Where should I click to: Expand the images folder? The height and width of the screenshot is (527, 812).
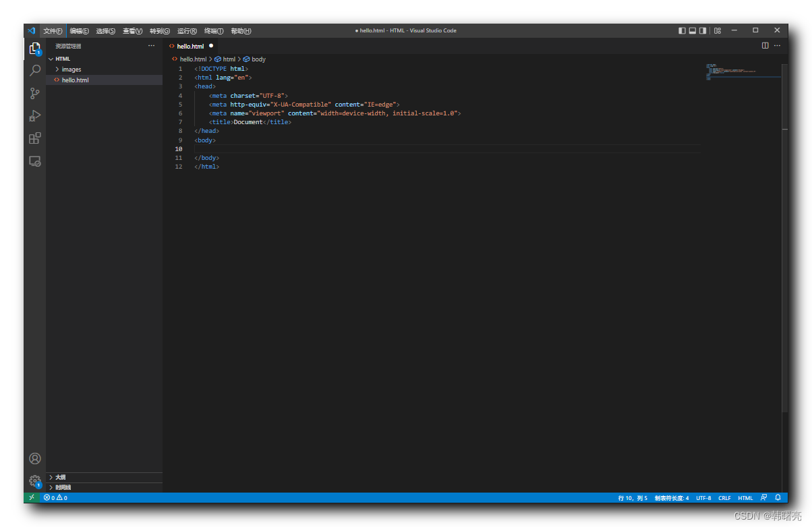(x=71, y=69)
